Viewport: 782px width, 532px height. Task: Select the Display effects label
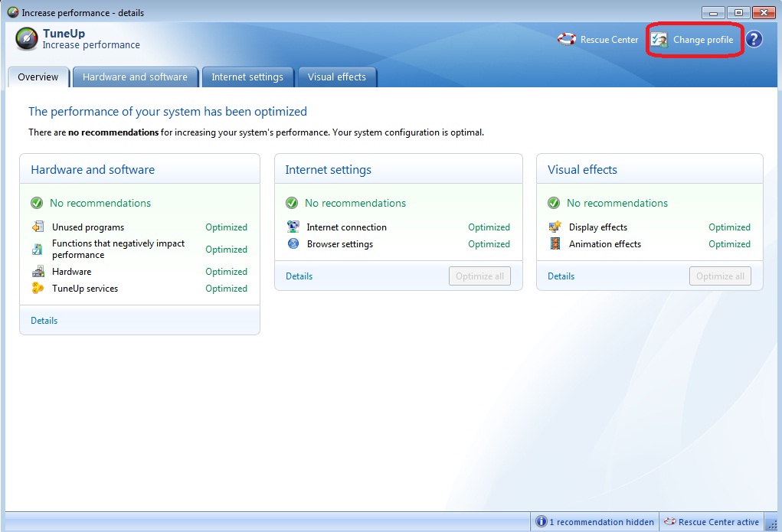(x=598, y=227)
